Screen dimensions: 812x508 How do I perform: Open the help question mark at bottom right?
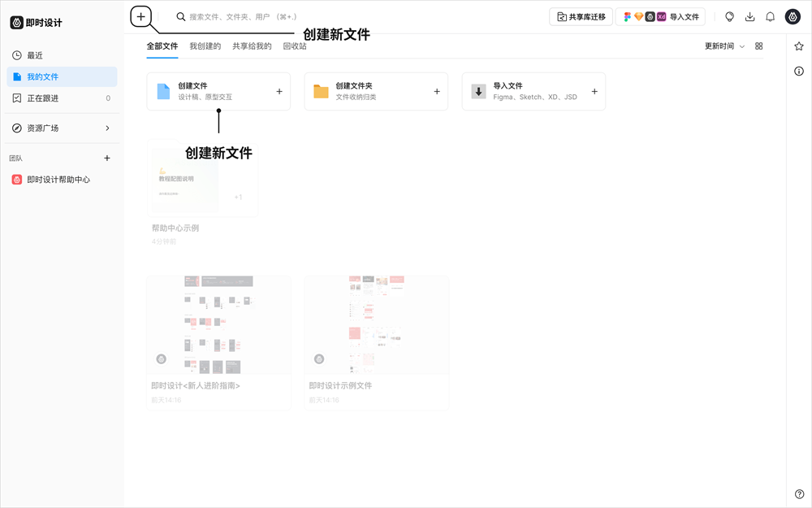click(798, 493)
